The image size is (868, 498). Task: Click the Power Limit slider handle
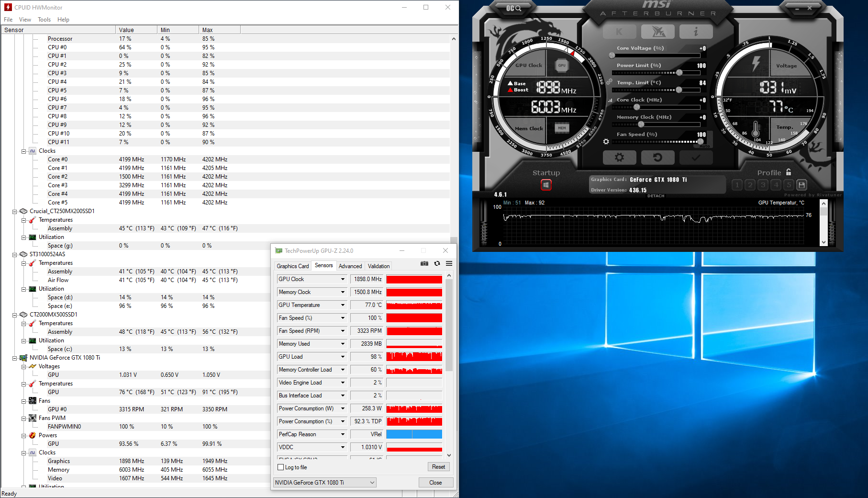coord(679,73)
